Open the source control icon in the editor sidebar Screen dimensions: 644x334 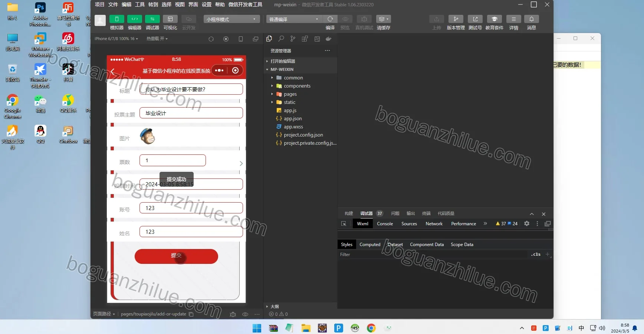(293, 39)
